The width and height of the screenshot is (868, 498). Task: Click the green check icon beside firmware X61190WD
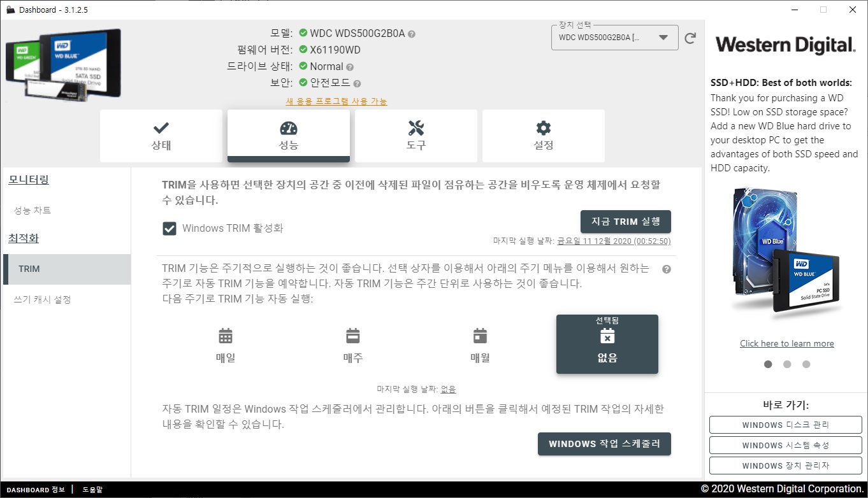point(303,50)
